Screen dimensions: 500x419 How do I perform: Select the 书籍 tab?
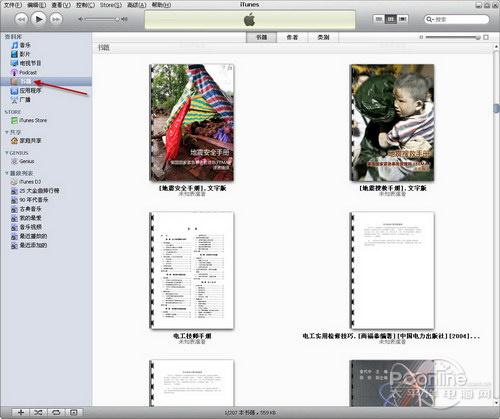point(261,37)
